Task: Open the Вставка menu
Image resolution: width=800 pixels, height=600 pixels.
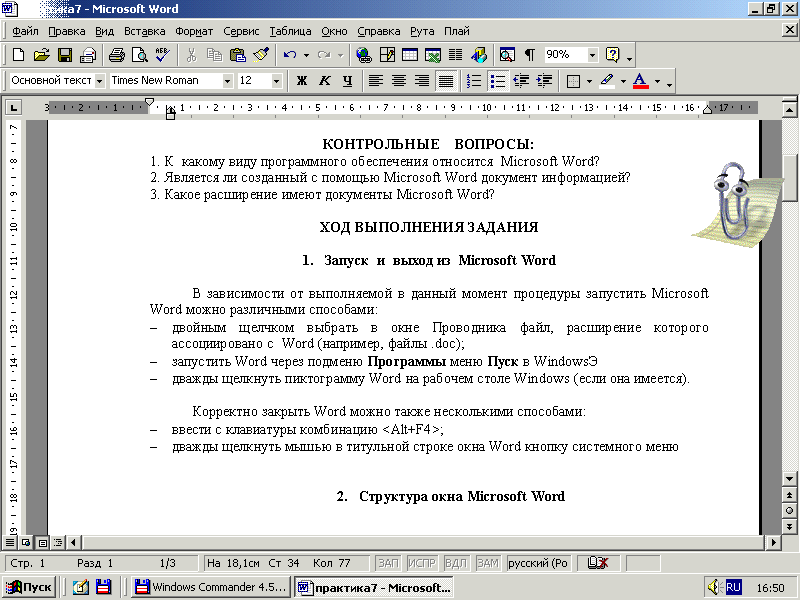Action: 144,31
